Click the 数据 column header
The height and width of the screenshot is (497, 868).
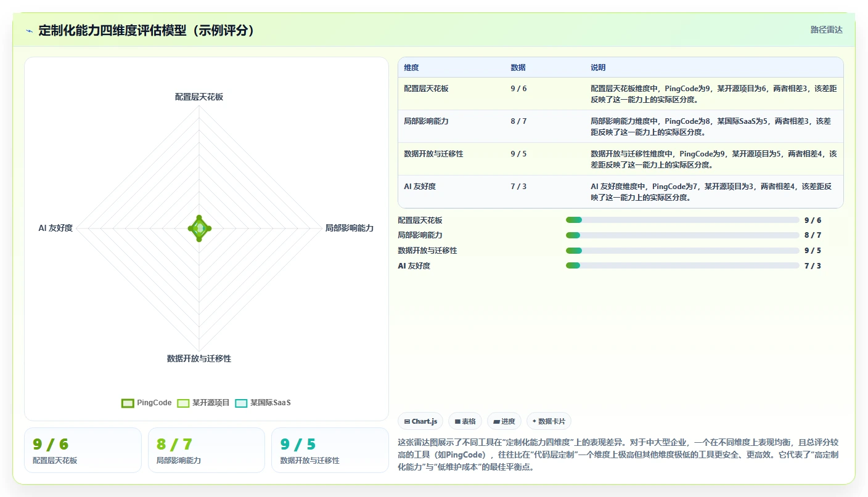pyautogui.click(x=518, y=68)
